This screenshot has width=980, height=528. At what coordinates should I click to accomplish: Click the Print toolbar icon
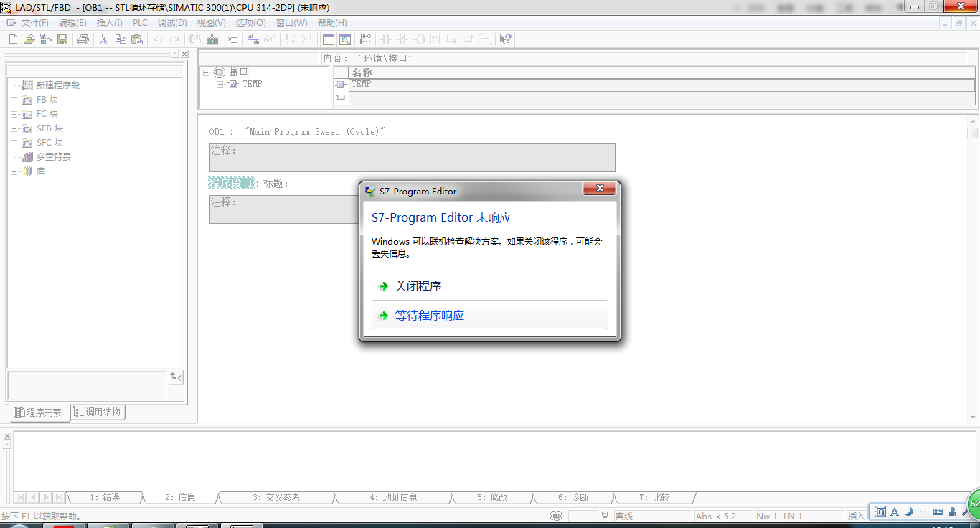click(83, 39)
